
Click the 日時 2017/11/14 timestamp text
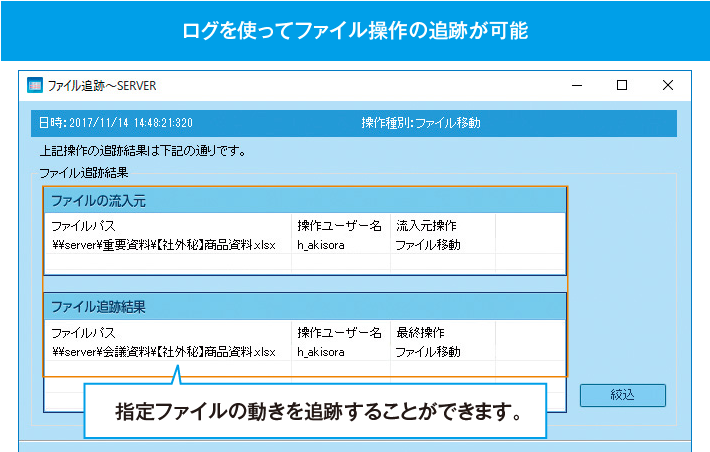tap(116, 123)
